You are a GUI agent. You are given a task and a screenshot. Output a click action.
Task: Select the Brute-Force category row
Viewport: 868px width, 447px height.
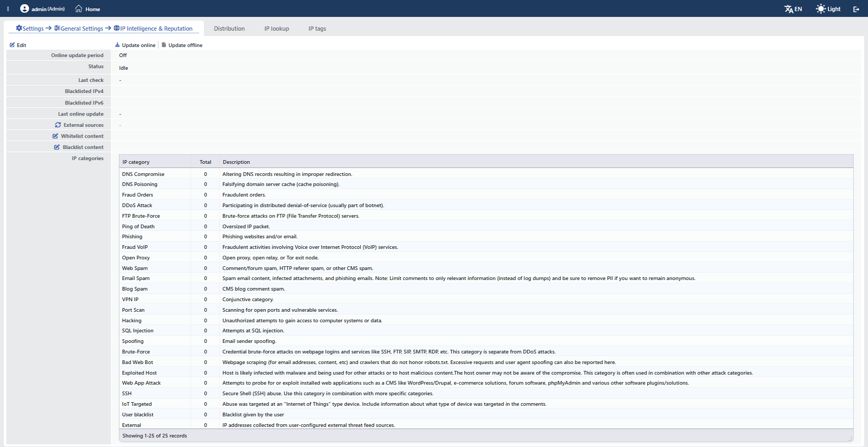(486, 351)
